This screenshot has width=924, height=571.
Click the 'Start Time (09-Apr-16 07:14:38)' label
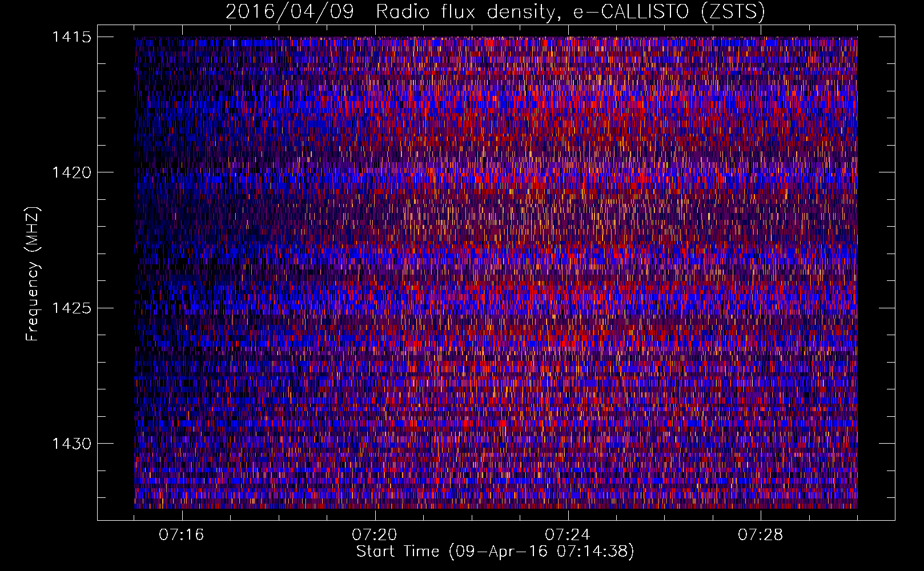click(495, 552)
